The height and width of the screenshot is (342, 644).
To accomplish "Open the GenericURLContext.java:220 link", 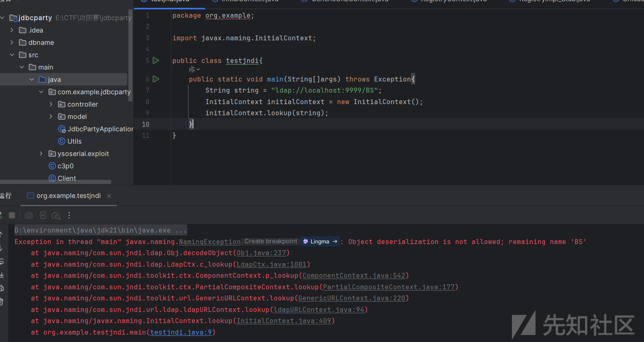I will click(x=352, y=298).
